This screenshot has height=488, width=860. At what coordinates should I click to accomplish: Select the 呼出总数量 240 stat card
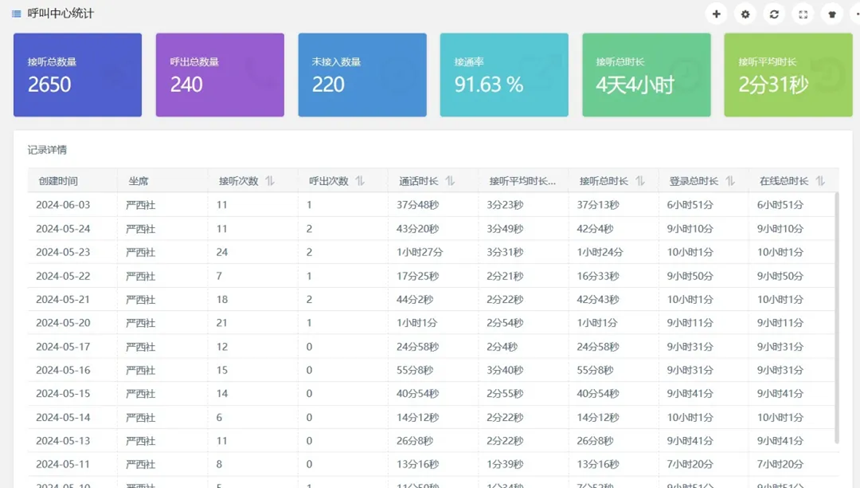[x=220, y=75]
